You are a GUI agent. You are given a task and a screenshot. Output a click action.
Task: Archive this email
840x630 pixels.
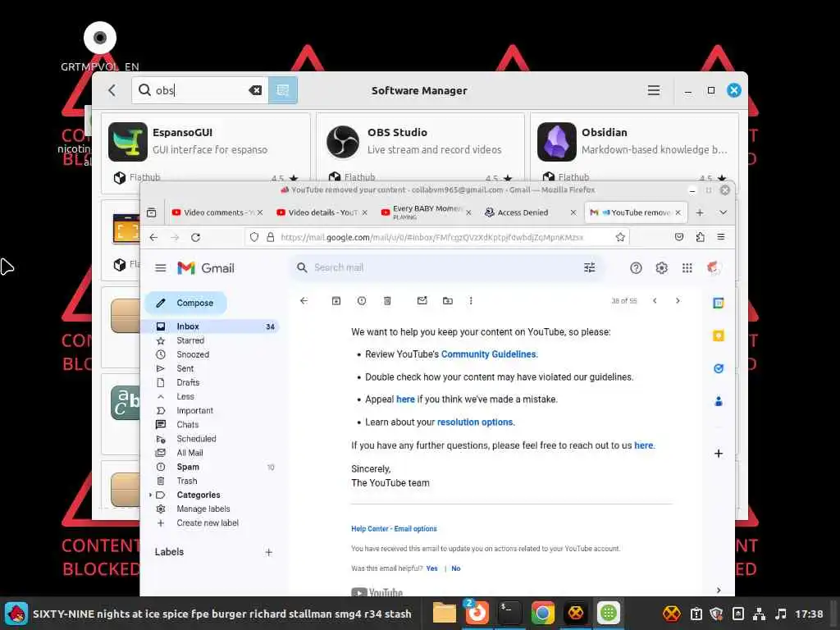336,301
